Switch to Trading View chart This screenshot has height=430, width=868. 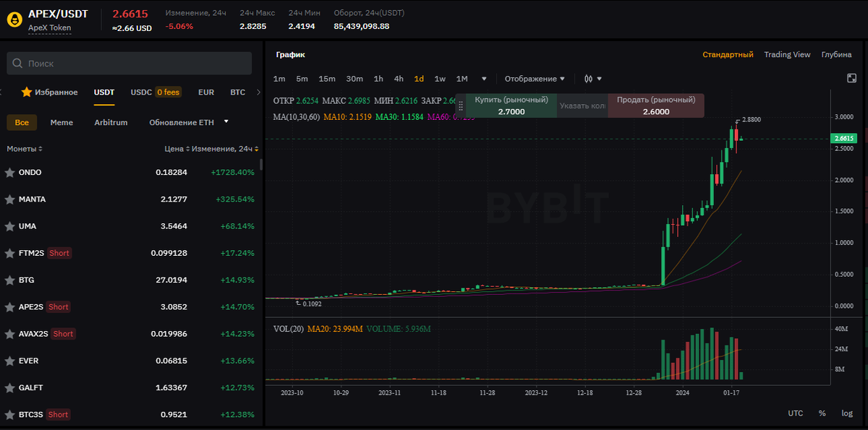pos(787,54)
